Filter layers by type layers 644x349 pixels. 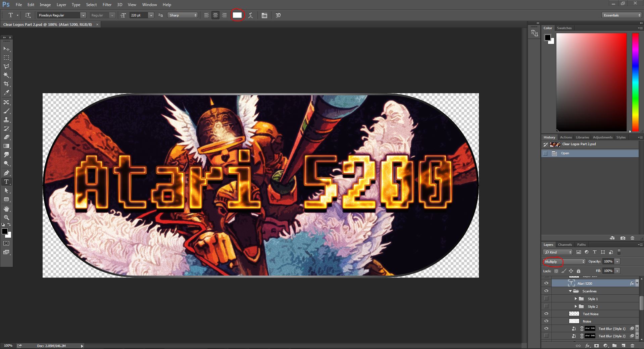[x=595, y=252]
